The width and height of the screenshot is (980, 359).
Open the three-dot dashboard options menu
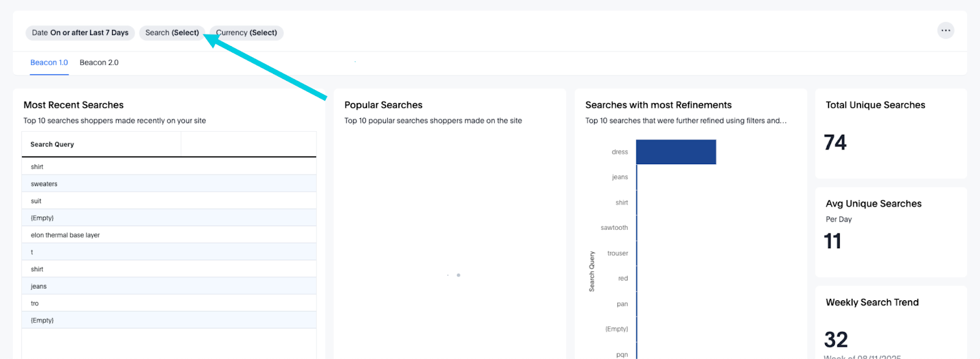click(946, 31)
